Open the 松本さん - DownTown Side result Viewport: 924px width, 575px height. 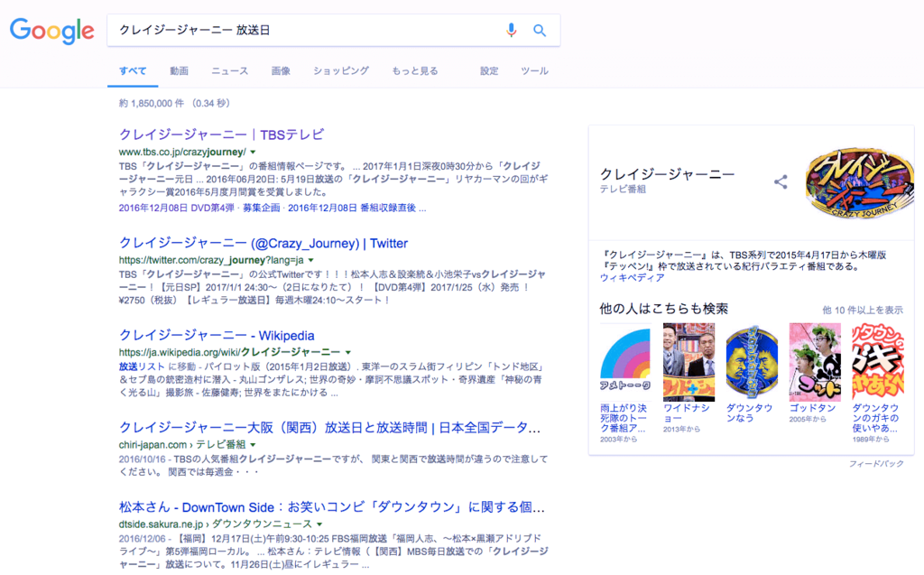click(x=332, y=507)
